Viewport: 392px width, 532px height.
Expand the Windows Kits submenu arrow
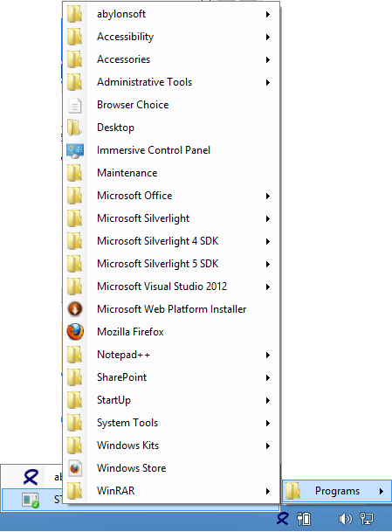(x=268, y=446)
